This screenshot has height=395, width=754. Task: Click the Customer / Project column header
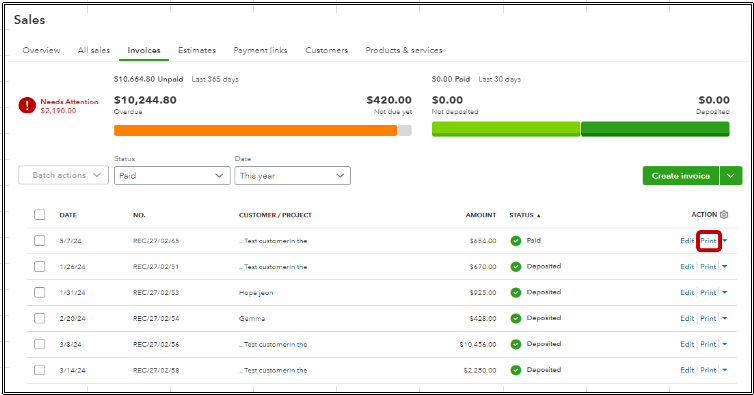pyautogui.click(x=275, y=215)
